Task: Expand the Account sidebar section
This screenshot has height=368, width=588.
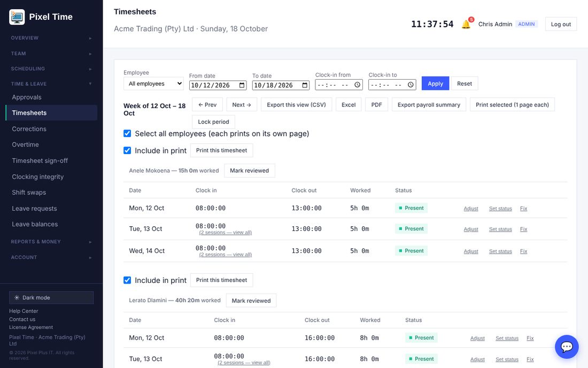Action: click(51, 257)
